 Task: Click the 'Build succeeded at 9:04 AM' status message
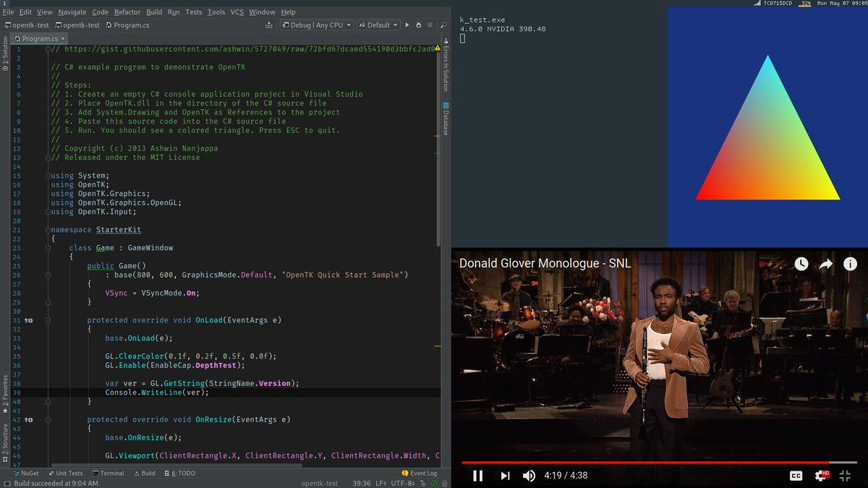point(56,483)
